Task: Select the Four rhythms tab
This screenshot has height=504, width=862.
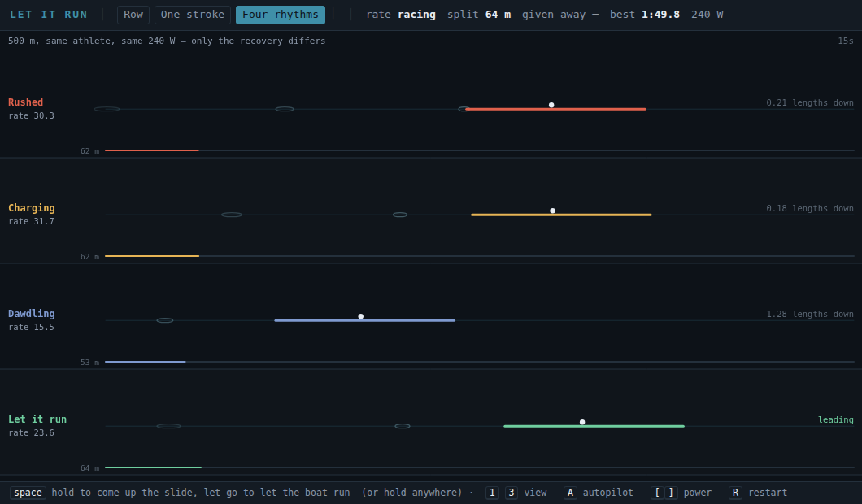Action: (x=281, y=15)
